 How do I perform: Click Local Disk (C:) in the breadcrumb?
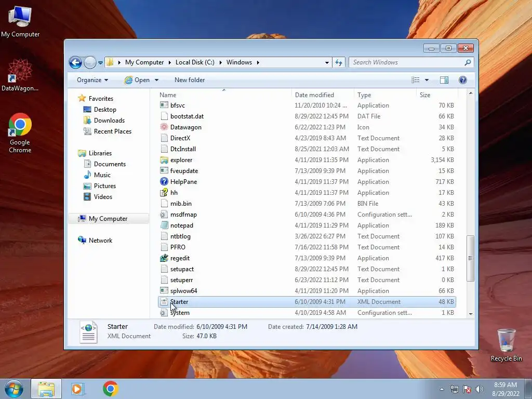point(195,62)
